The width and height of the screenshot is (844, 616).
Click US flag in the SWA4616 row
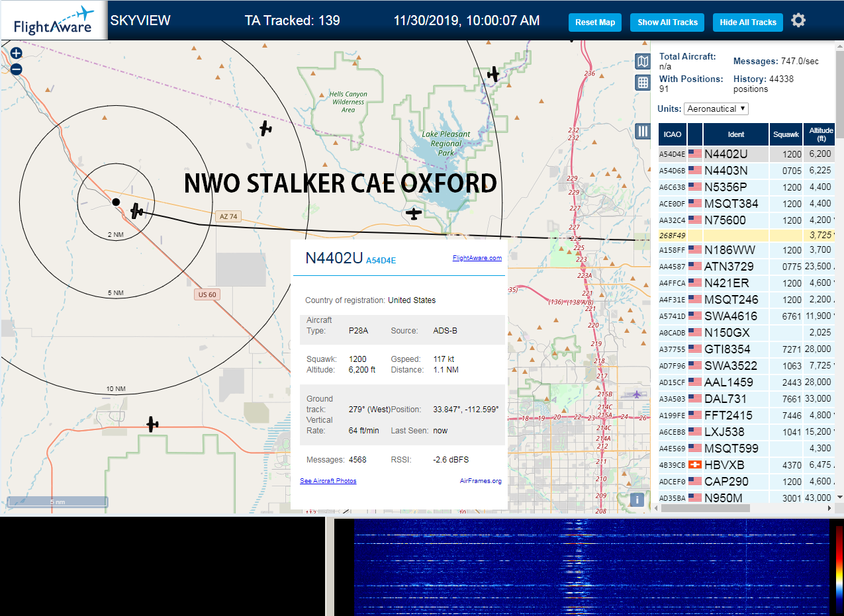(x=695, y=316)
